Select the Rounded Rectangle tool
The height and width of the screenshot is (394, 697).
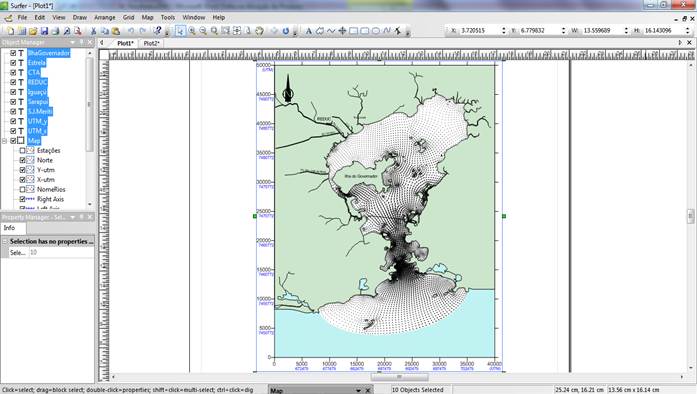tap(365, 31)
